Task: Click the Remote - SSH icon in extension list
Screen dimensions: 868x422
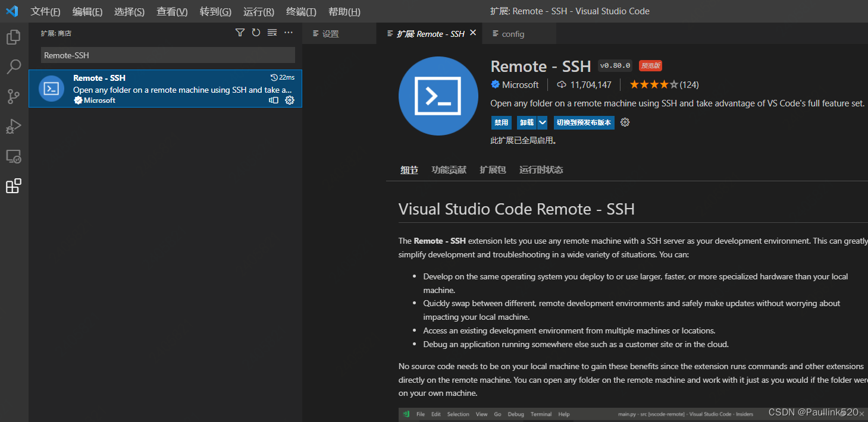Action: [x=51, y=89]
